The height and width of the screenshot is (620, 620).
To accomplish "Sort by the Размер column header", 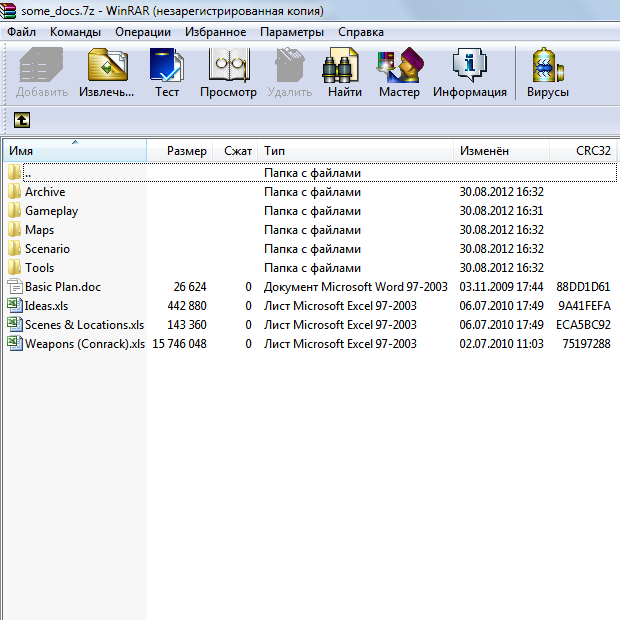I will click(x=180, y=151).
